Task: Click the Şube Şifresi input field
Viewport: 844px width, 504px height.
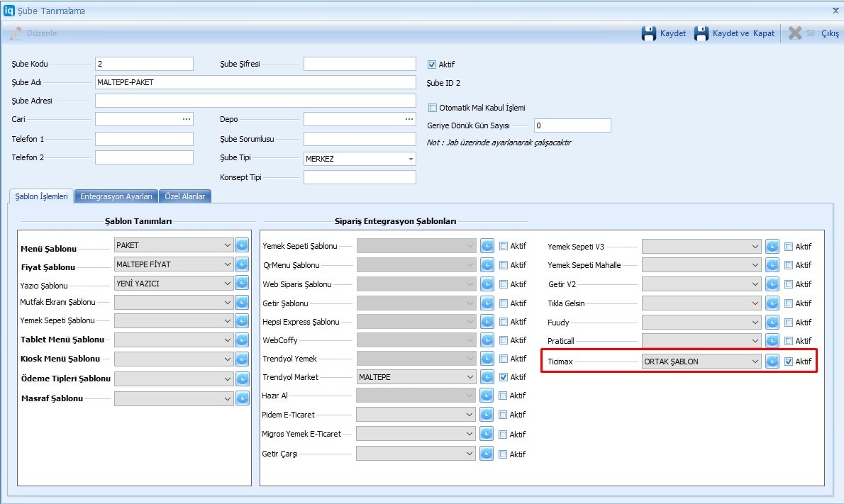Action: pyautogui.click(x=360, y=64)
